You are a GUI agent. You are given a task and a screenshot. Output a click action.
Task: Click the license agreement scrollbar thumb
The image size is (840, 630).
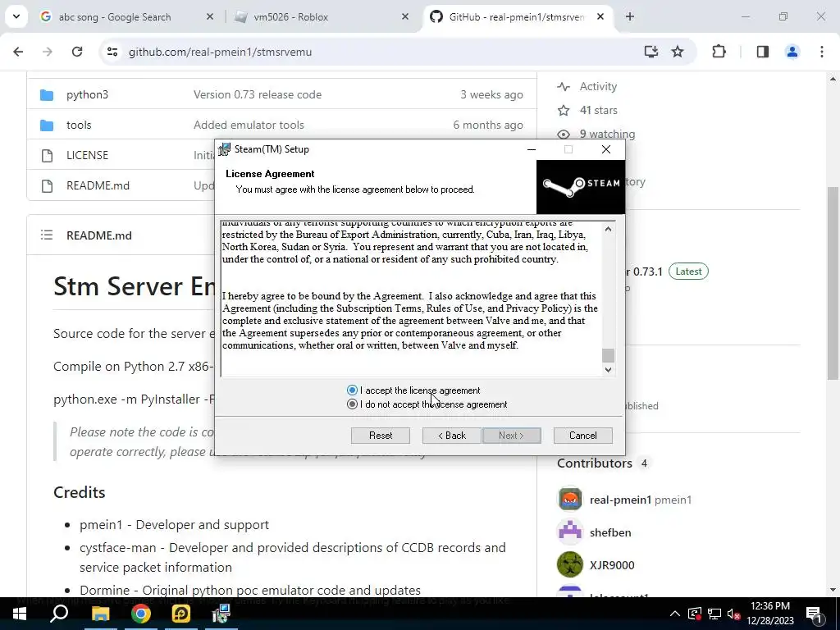pos(608,355)
